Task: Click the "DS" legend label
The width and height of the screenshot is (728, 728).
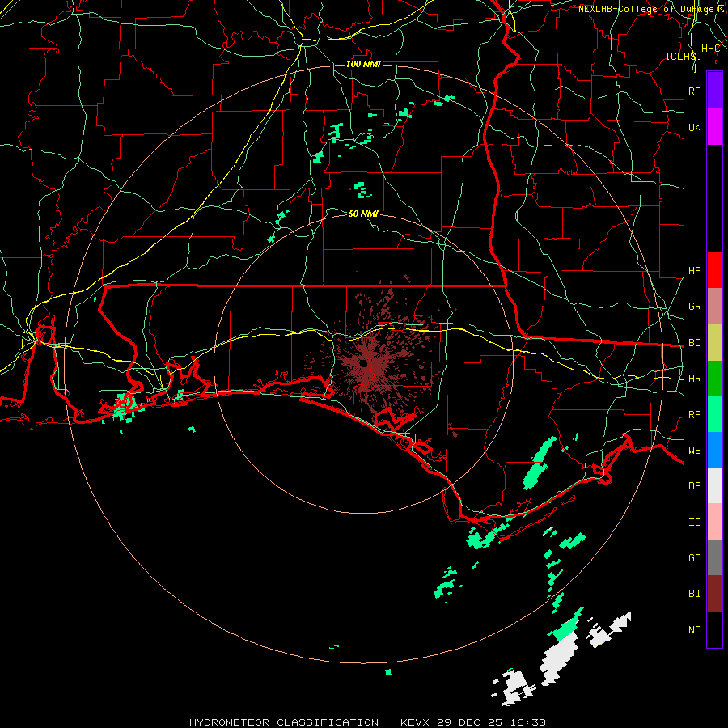Action: click(x=694, y=486)
